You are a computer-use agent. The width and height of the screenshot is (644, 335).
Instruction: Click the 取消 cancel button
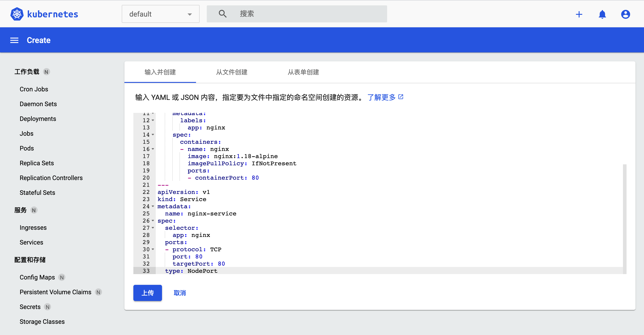(x=179, y=293)
